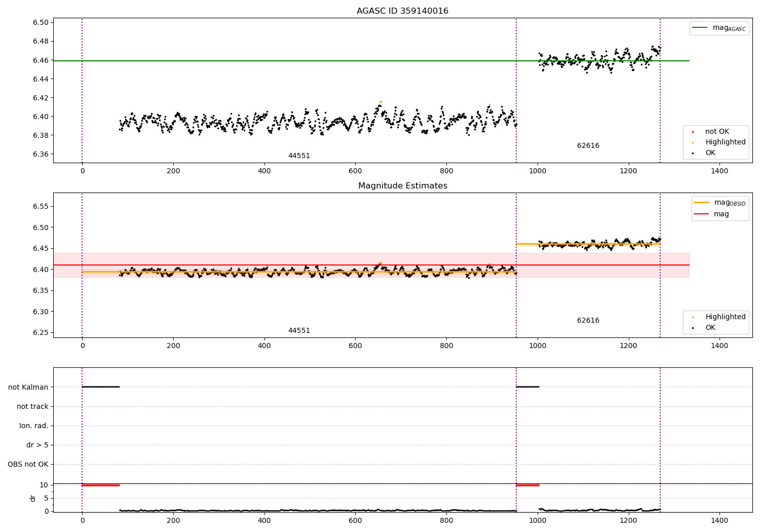
Task: Click OBSID label 44551 in Magnitude Estimates plot
Action: point(299,331)
